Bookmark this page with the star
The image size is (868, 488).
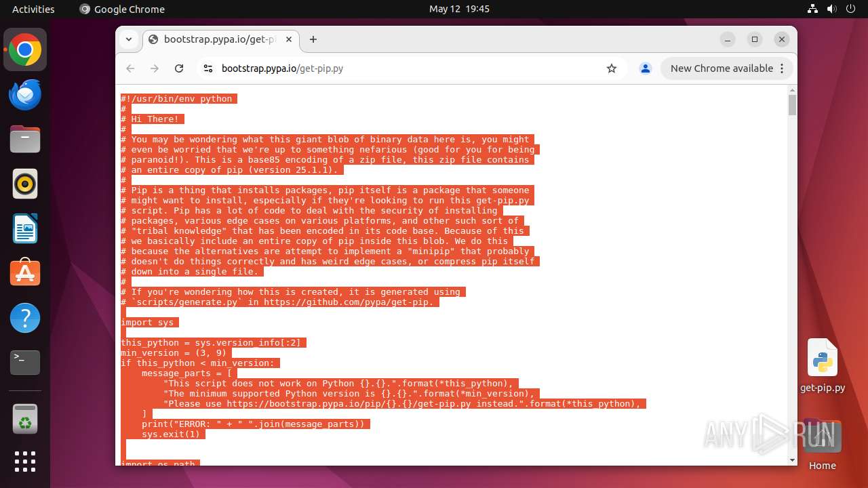[612, 68]
